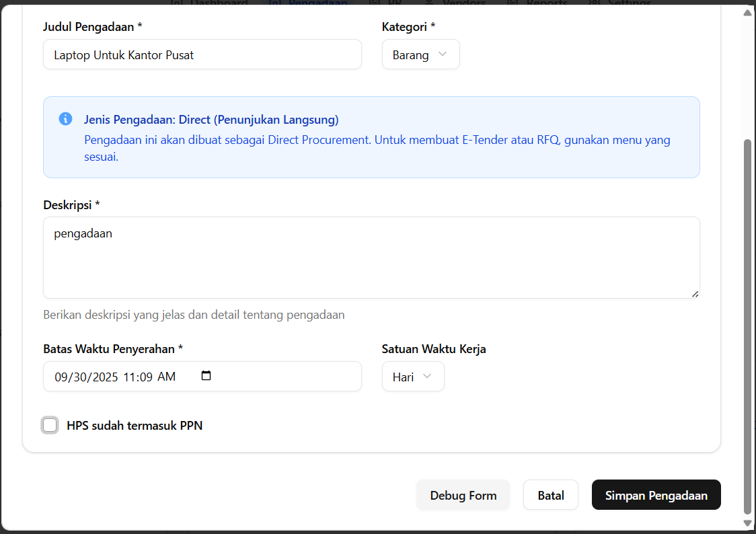Click the info icon in the blue banner
The height and width of the screenshot is (534, 756).
pyautogui.click(x=65, y=119)
